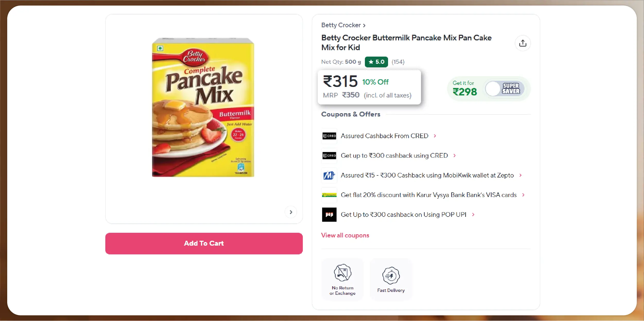The width and height of the screenshot is (644, 321).
Task: Click the Karur Vysya Bank logo
Action: (329, 195)
